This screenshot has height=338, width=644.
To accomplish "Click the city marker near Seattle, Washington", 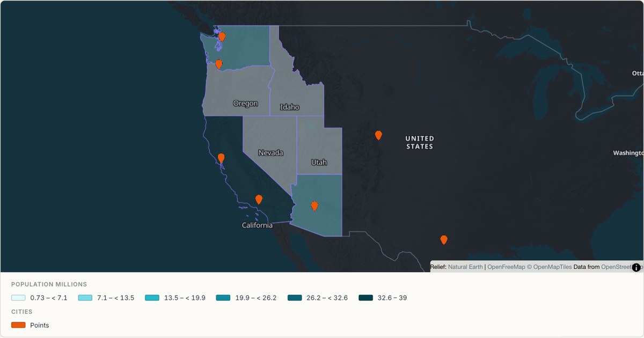I will (222, 36).
